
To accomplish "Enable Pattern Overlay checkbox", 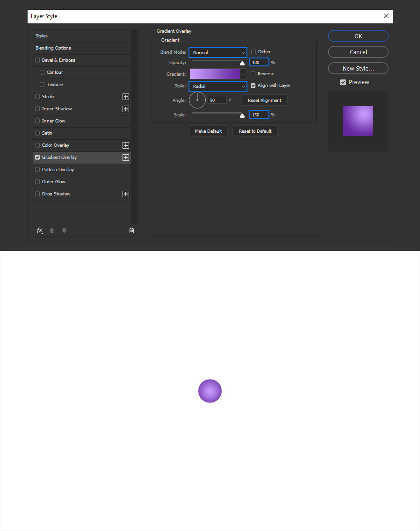I will [37, 170].
